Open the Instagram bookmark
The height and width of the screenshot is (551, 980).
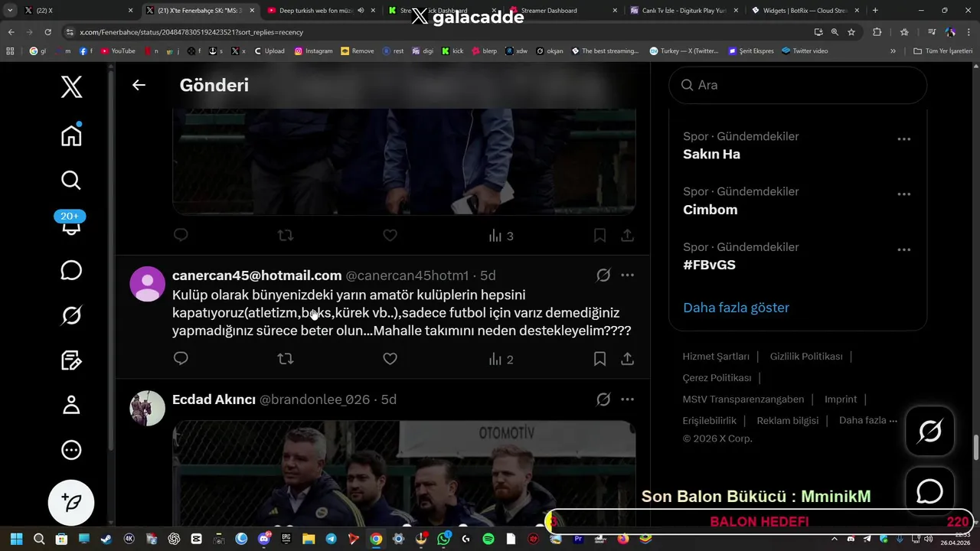313,51
